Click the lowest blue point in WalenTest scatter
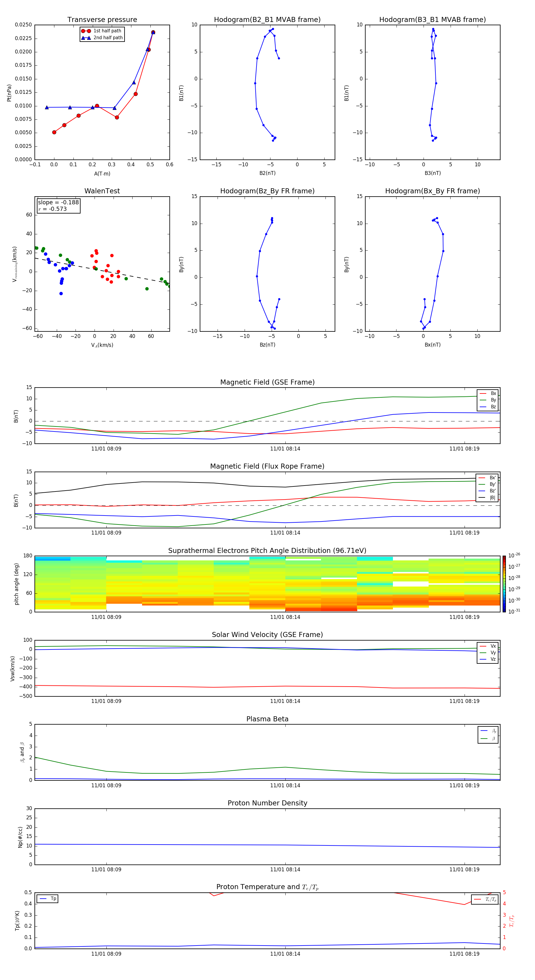Screen dimensions: 535x980 tap(61, 293)
